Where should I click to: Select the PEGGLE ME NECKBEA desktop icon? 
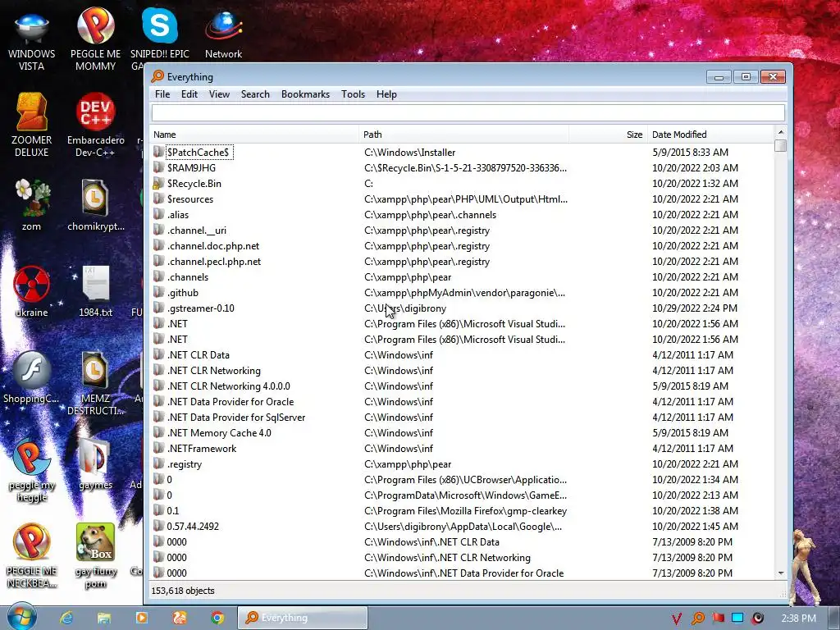click(x=32, y=556)
